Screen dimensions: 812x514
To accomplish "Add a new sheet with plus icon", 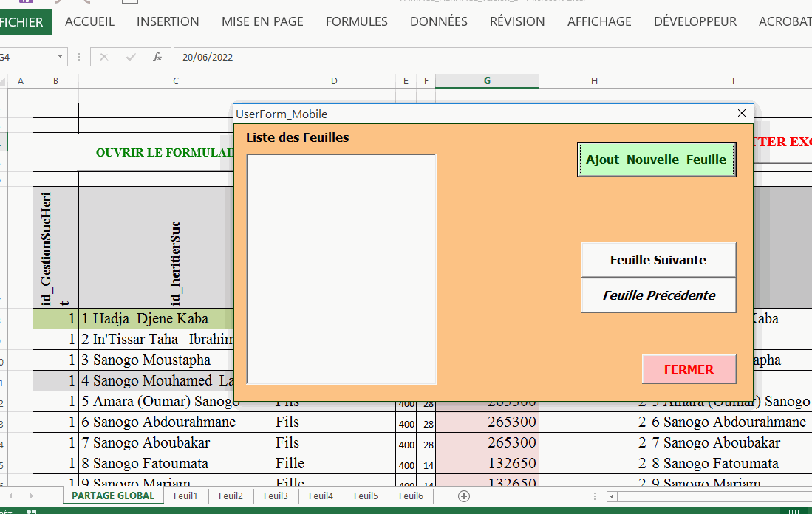I will (x=464, y=496).
